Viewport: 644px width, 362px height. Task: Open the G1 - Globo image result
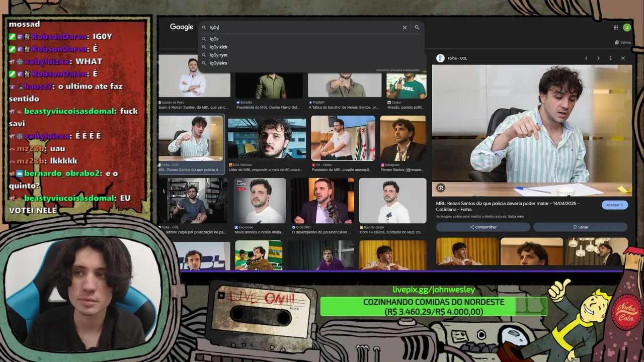pyautogui.click(x=343, y=138)
